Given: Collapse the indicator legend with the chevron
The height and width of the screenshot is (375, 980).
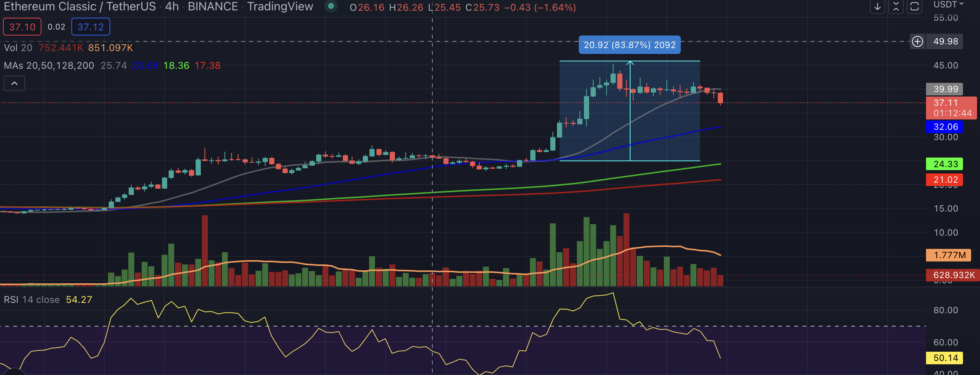Looking at the screenshot, I should coord(14,83).
